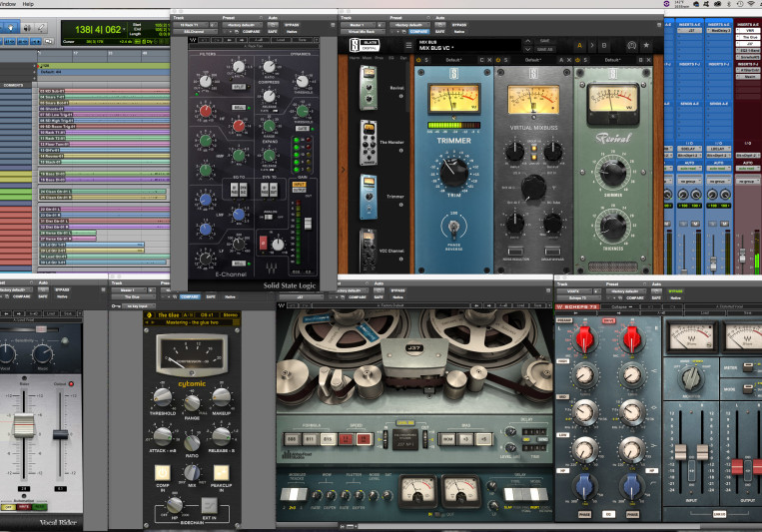Click BYPASS in the Virtual Mix Rack plugin header

point(459,25)
